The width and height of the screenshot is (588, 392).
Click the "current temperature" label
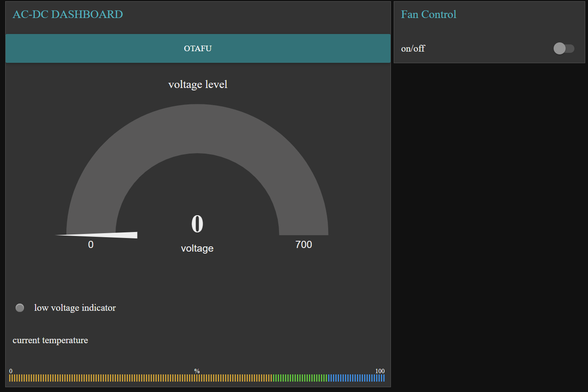[50, 340]
